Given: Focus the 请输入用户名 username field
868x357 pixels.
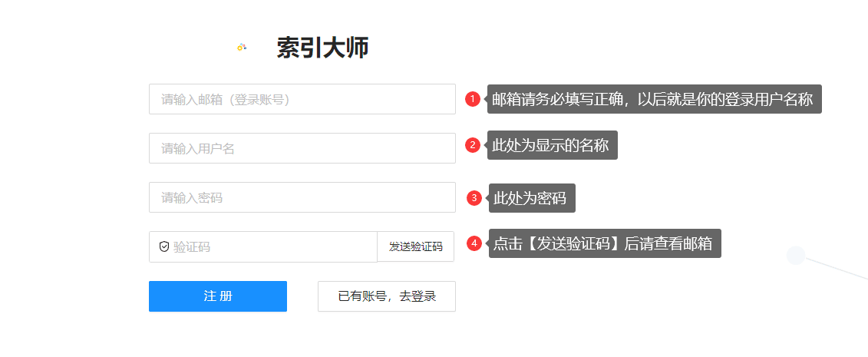Looking at the screenshot, I should (x=302, y=148).
